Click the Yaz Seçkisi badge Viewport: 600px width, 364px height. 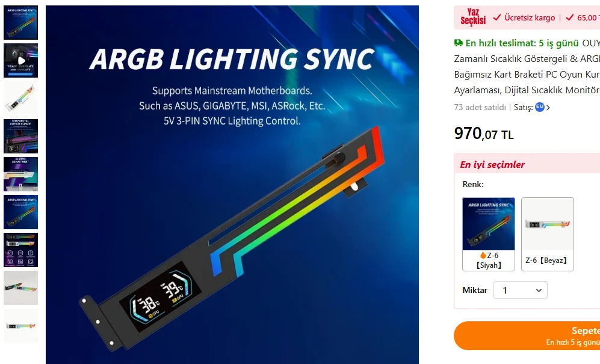(x=473, y=17)
